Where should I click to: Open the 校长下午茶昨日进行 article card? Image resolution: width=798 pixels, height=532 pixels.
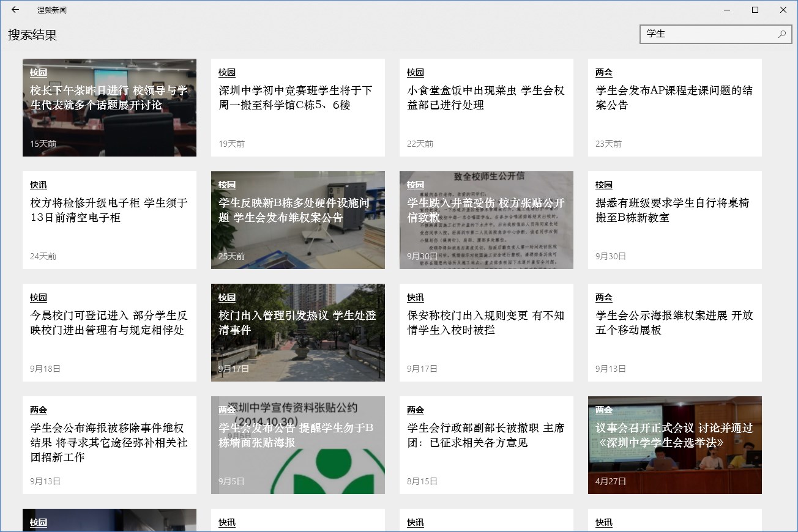tap(110, 108)
